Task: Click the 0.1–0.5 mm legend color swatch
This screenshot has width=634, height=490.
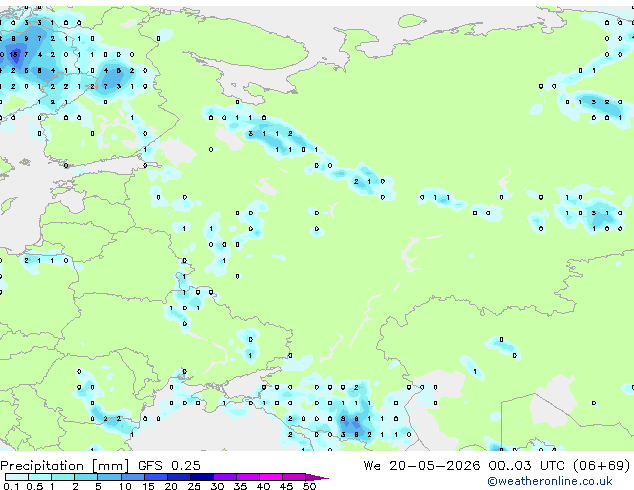Action: point(17,477)
